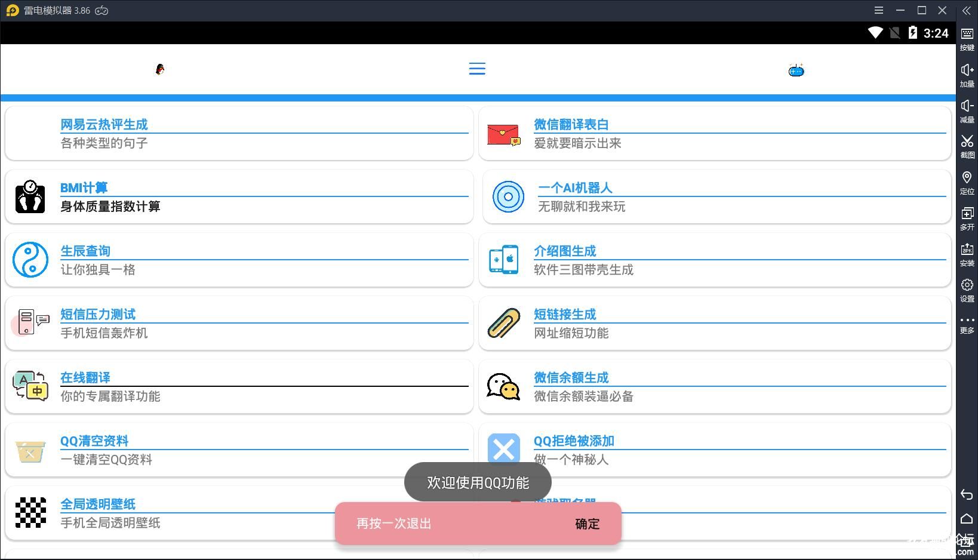Image resolution: width=978 pixels, height=560 pixels.
Task: Open the 多开 multi-instance tool
Action: (967, 219)
